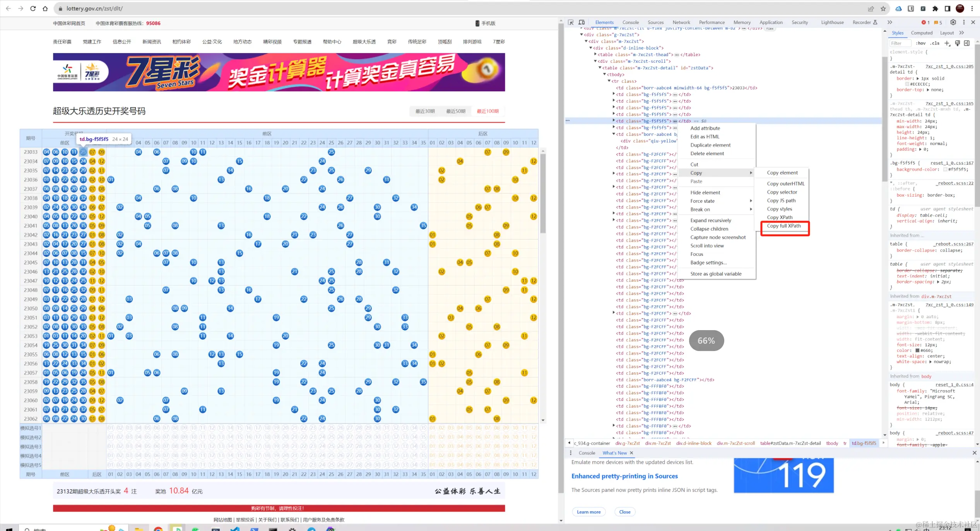Toggle the .cls class editor
The image size is (980, 531).
[935, 43]
